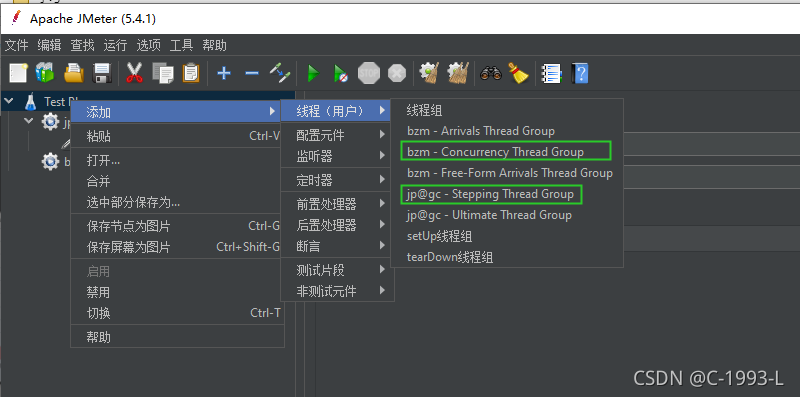Start the test with green play icon
The height and width of the screenshot is (397, 800).
[x=313, y=73]
